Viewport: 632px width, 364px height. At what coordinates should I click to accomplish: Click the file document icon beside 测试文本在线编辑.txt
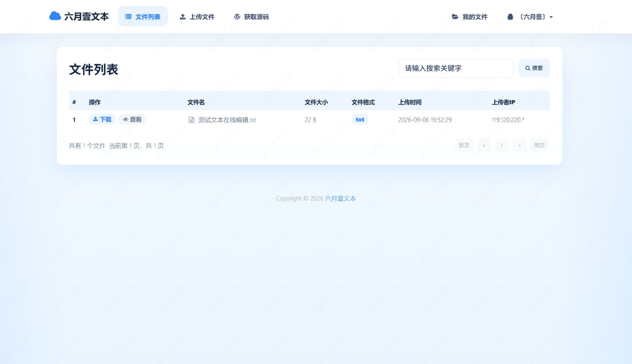point(191,120)
